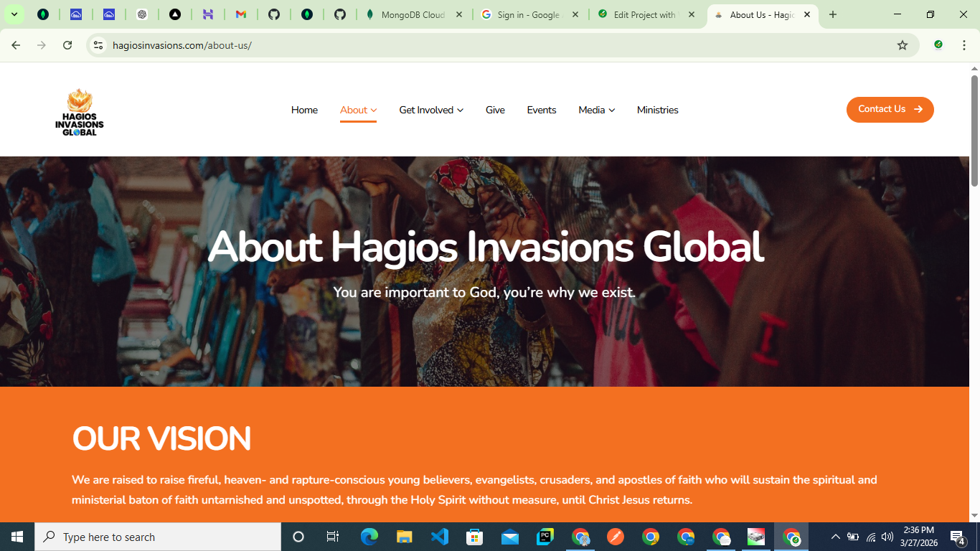Expand the Get Involved dropdown
Viewport: 980px width, 551px height.
(x=431, y=110)
